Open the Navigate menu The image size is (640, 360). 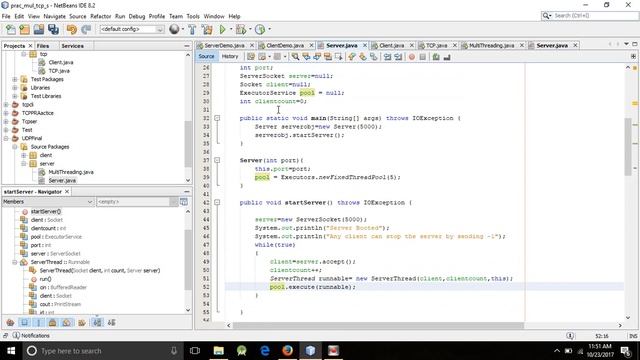pyautogui.click(x=54, y=16)
